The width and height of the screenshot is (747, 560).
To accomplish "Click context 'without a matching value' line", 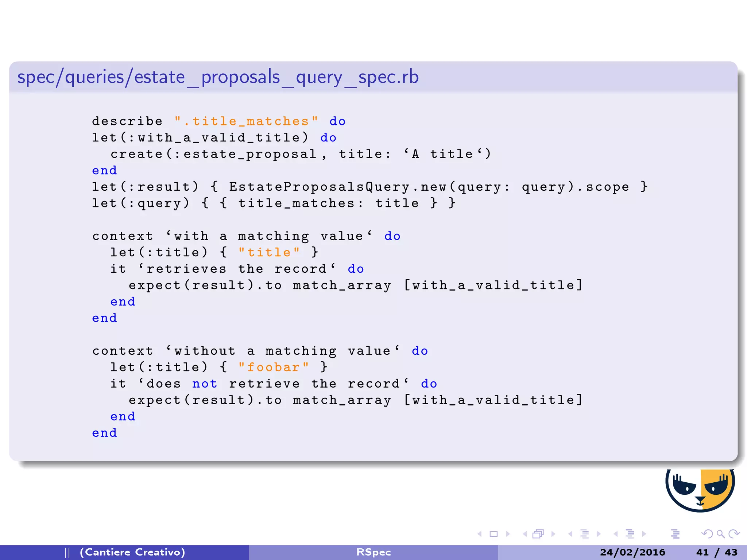I will tap(260, 351).
